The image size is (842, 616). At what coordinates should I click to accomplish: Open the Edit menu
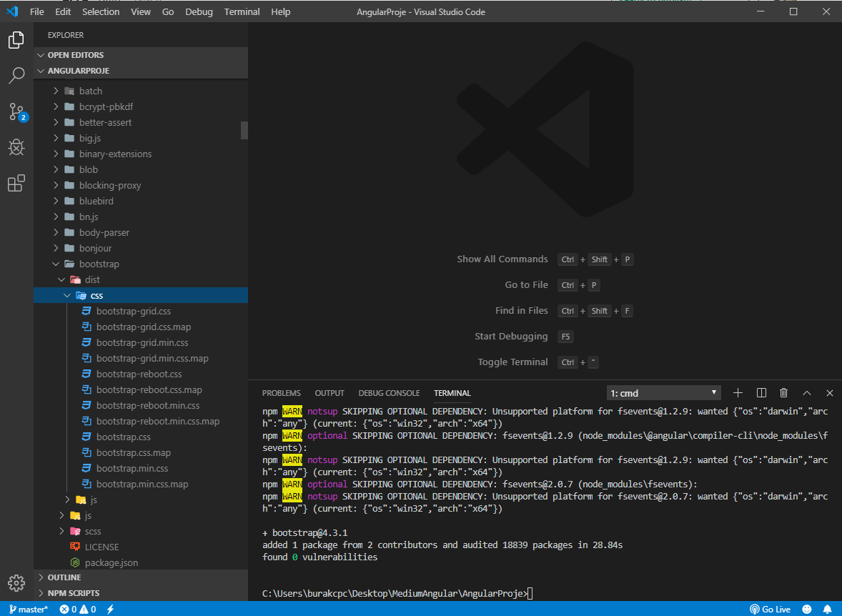(63, 11)
